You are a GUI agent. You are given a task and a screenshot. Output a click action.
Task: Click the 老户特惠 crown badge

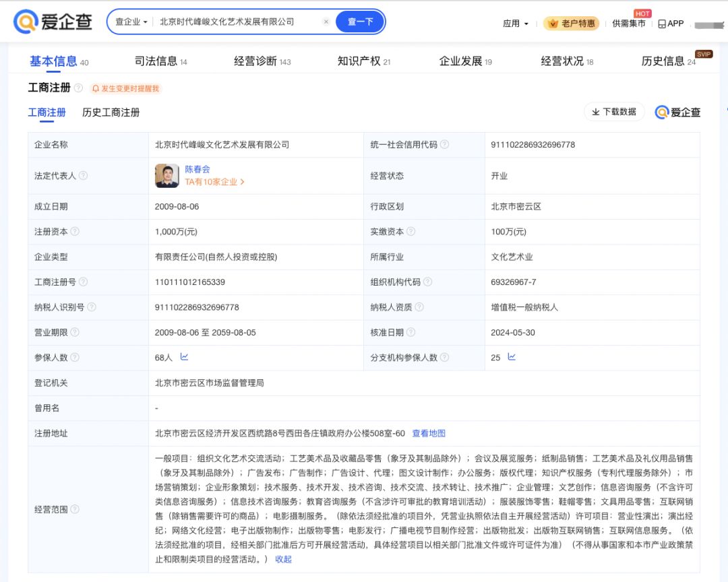coord(572,23)
